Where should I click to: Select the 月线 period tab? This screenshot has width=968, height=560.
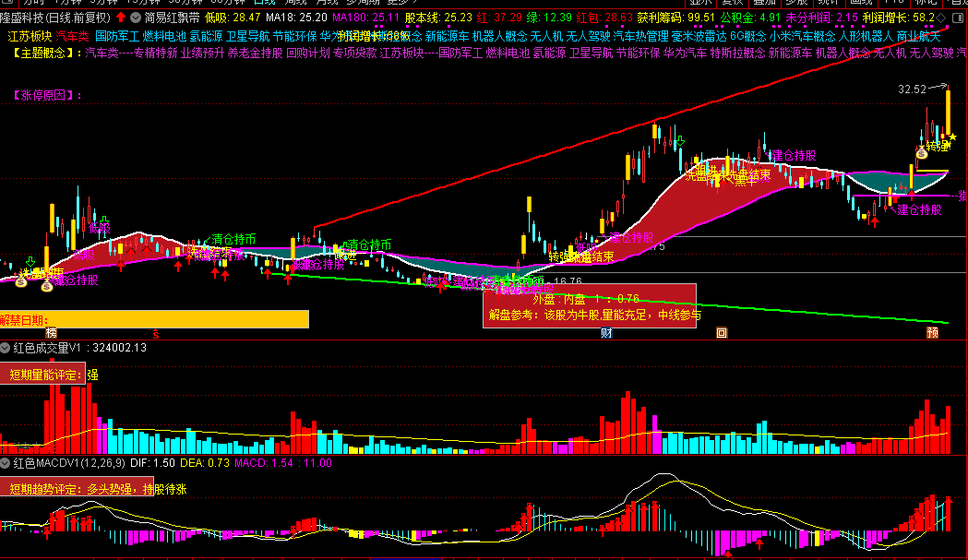pyautogui.click(x=328, y=3)
